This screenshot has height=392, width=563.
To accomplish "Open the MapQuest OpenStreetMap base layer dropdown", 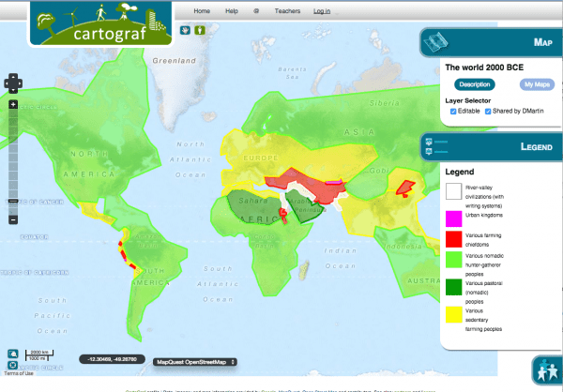I will click(x=195, y=360).
